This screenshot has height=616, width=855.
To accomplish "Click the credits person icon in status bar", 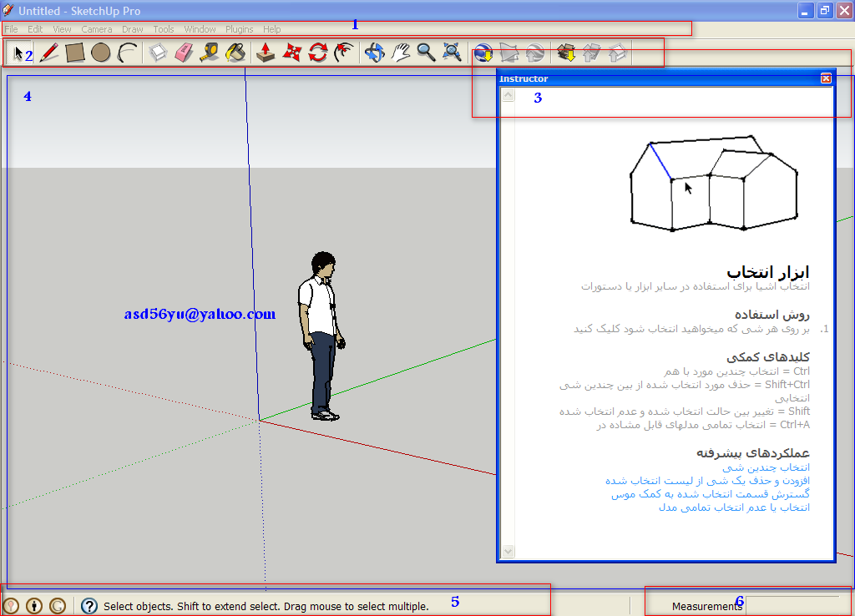I will point(34,606).
